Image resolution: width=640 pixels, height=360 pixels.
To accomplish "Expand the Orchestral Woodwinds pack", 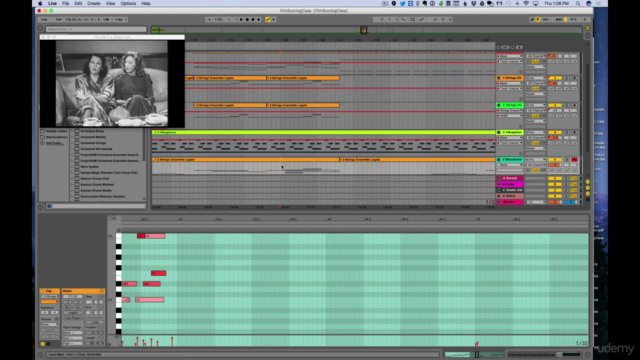I will click(x=72, y=149).
